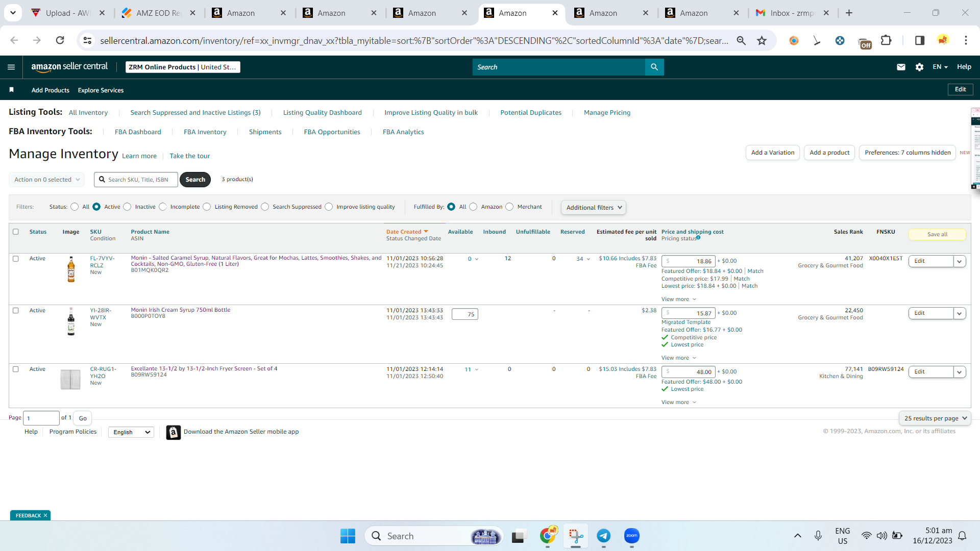Screen dimensions: 980x551
Task: Click the Search SKU, Title, ISBN field
Action: [x=136, y=180]
